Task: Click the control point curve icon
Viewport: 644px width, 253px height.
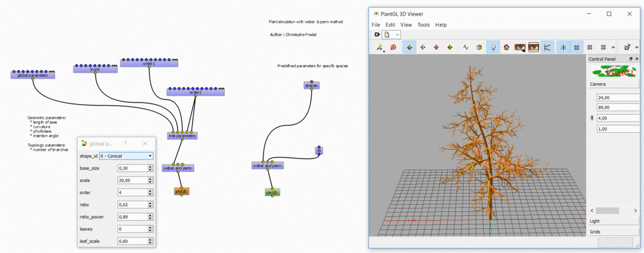Action: pyautogui.click(x=465, y=47)
